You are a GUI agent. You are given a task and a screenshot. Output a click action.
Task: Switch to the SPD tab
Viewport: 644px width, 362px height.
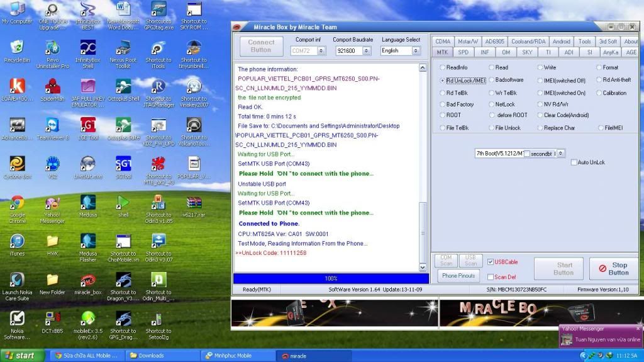pyautogui.click(x=464, y=52)
